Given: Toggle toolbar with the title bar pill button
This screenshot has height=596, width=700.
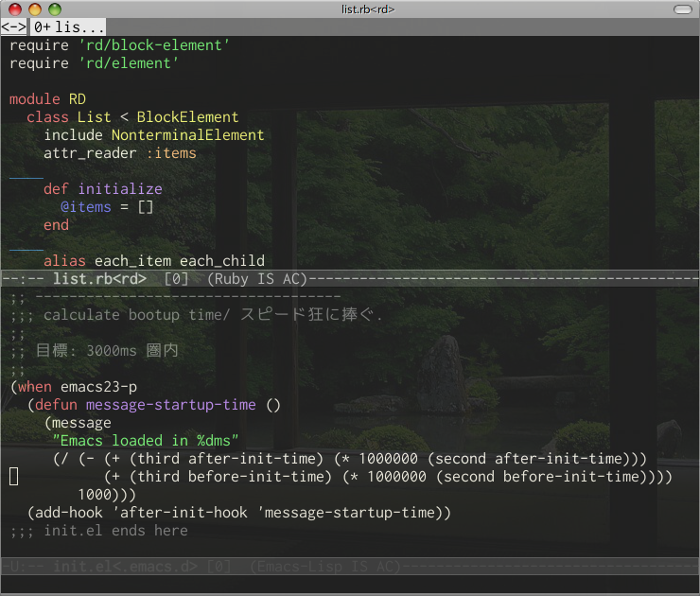Looking at the screenshot, I should pos(681,9).
